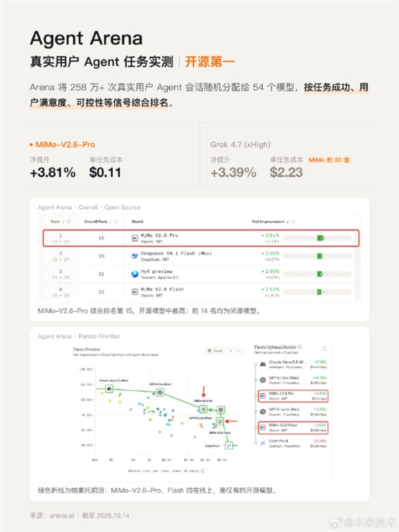Zoom in with the plus chart button
This screenshot has width=399, height=532.
[231, 351]
